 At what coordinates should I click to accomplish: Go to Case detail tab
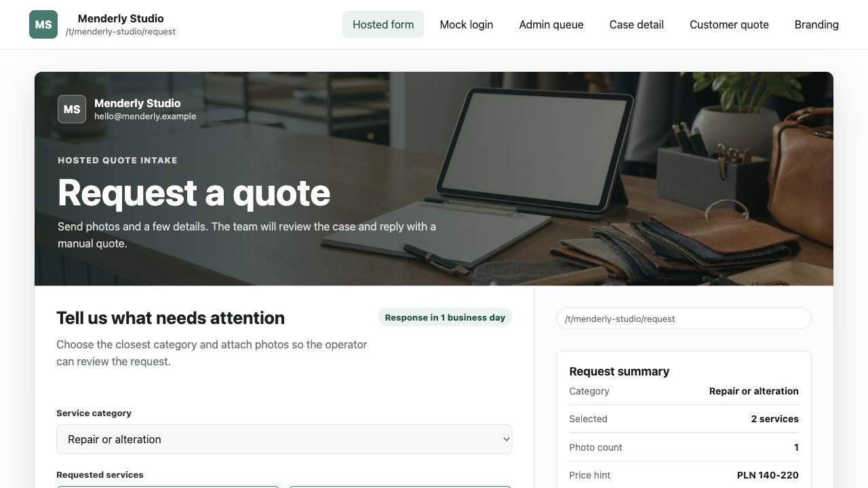coord(637,24)
